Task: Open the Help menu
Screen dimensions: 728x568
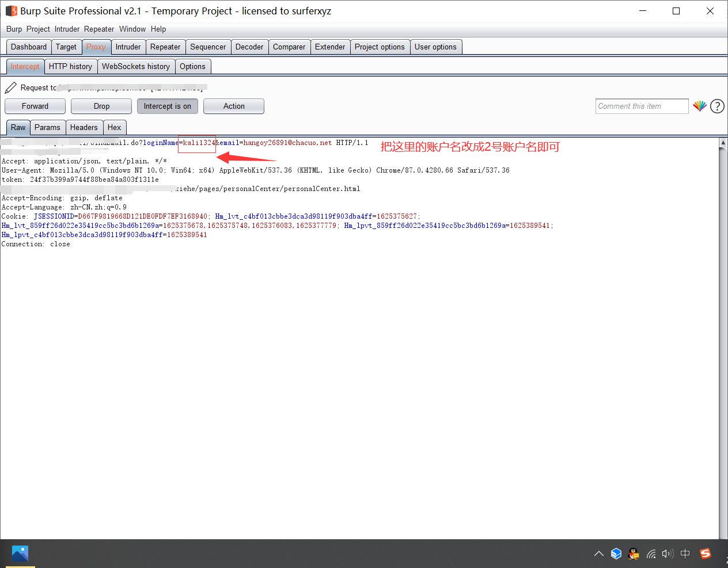Action: 158,29
